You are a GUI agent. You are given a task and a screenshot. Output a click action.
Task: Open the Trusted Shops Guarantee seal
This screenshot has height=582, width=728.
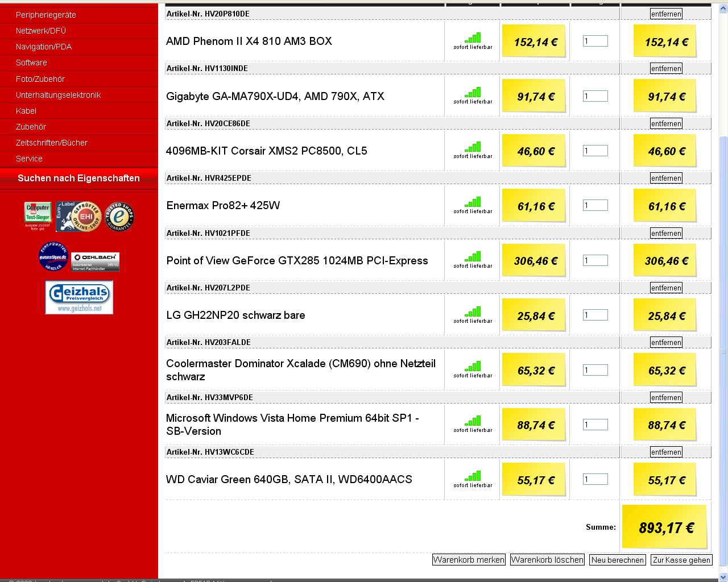tap(119, 216)
